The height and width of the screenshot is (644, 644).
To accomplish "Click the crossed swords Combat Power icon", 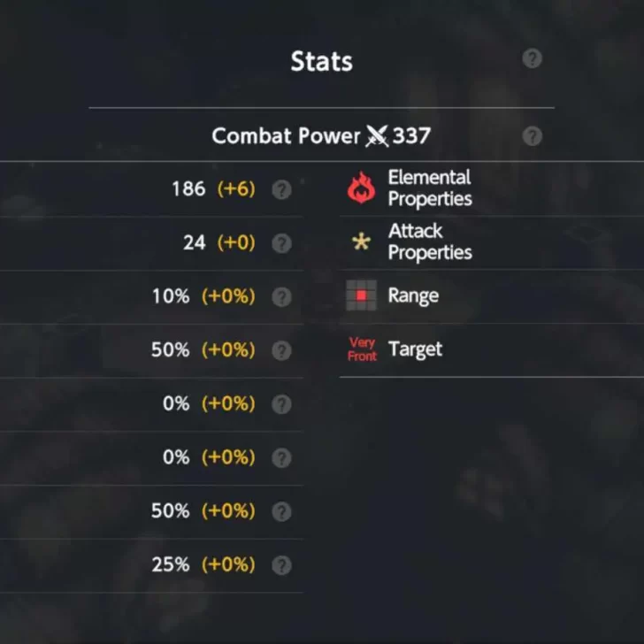I will point(378,136).
